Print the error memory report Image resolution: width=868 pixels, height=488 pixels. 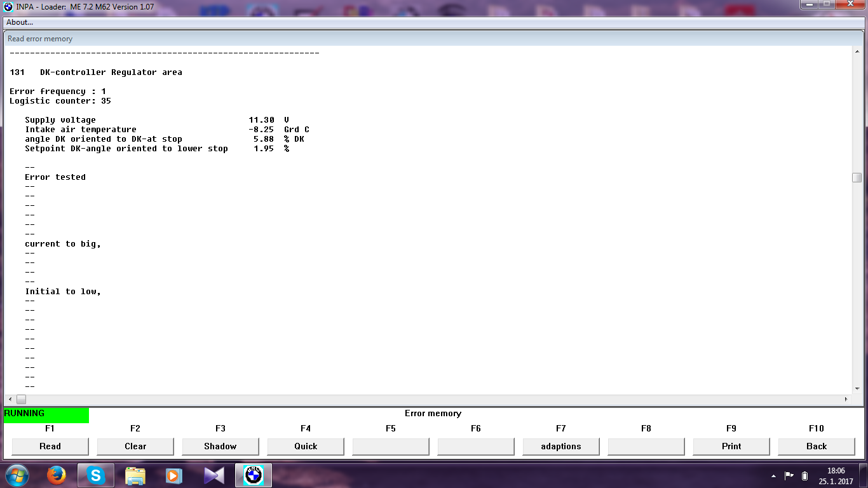(731, 446)
